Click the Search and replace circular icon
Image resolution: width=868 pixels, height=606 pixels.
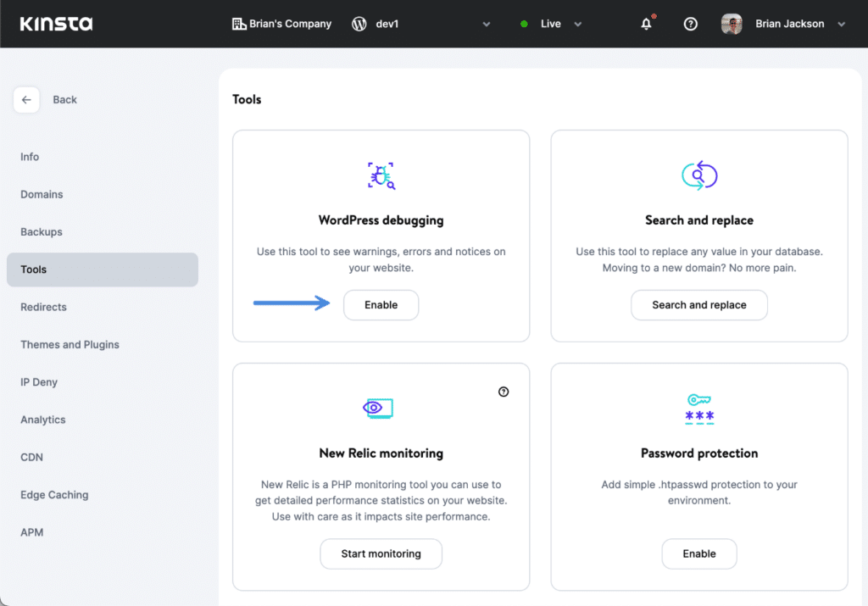[x=699, y=175]
